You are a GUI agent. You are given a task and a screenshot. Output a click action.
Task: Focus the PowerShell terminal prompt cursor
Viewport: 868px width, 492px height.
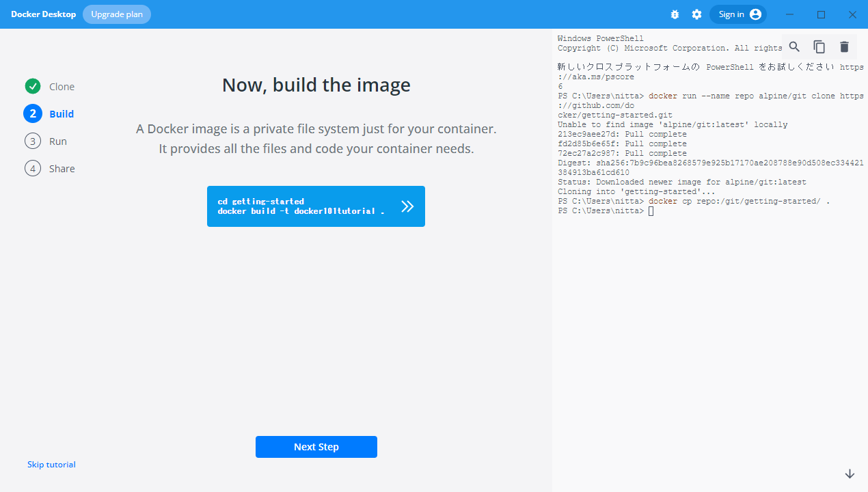pos(651,211)
